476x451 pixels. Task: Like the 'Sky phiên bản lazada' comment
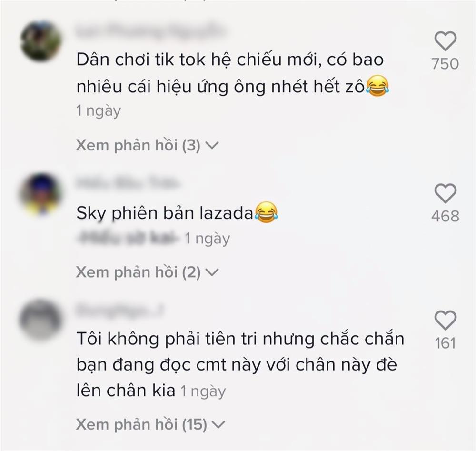tap(446, 193)
